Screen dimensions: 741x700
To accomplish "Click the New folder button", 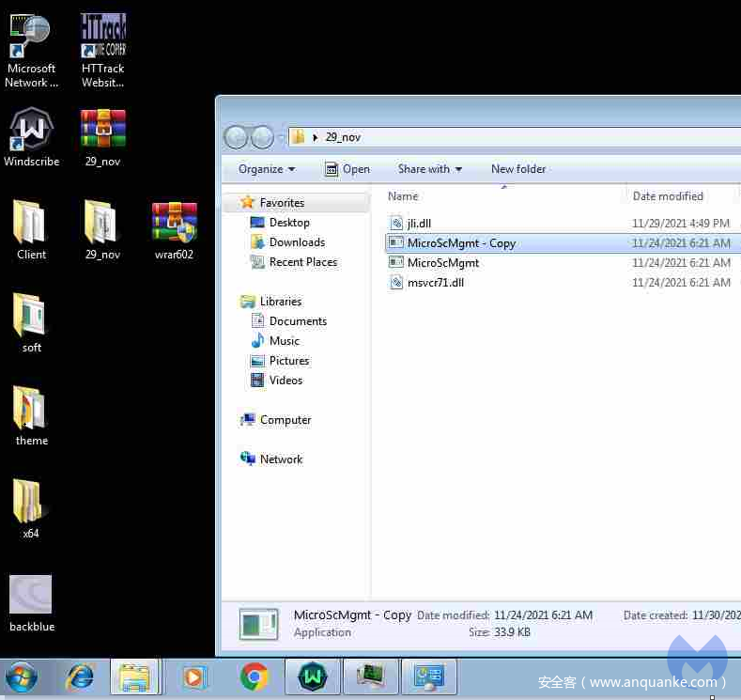I will [x=517, y=169].
